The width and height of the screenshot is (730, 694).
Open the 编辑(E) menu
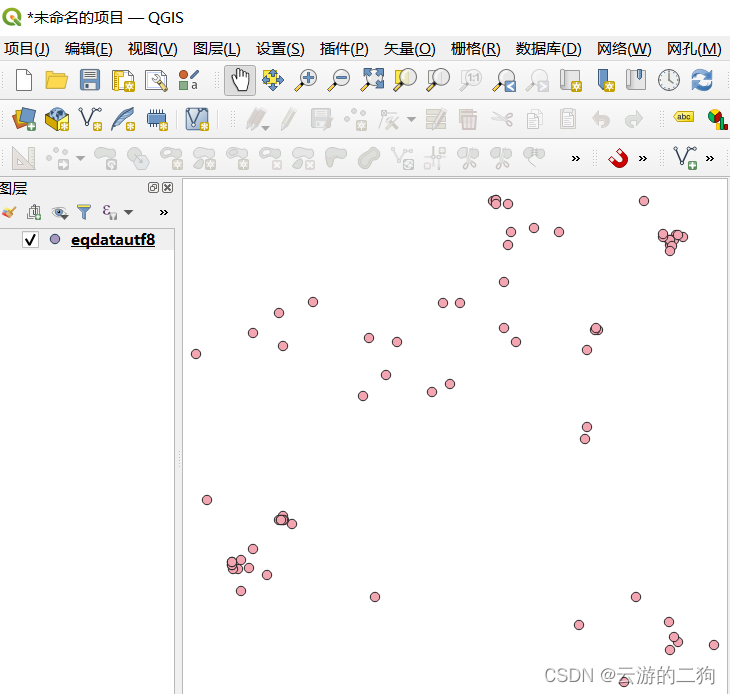[x=89, y=49]
